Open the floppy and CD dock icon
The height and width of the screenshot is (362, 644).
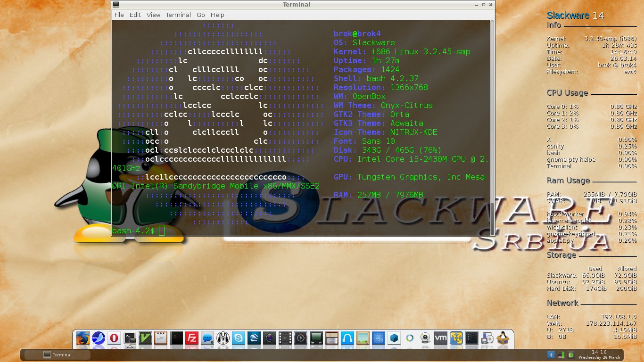click(487, 338)
